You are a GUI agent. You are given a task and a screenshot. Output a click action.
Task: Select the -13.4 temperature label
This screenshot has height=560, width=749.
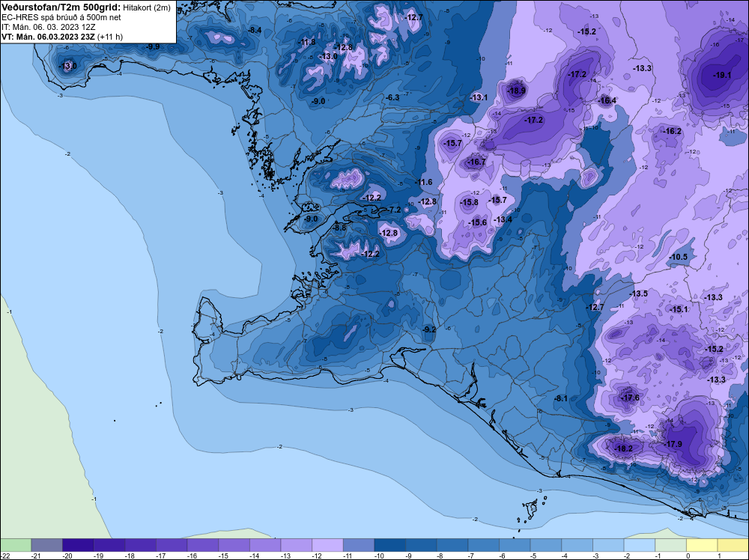pos(503,219)
